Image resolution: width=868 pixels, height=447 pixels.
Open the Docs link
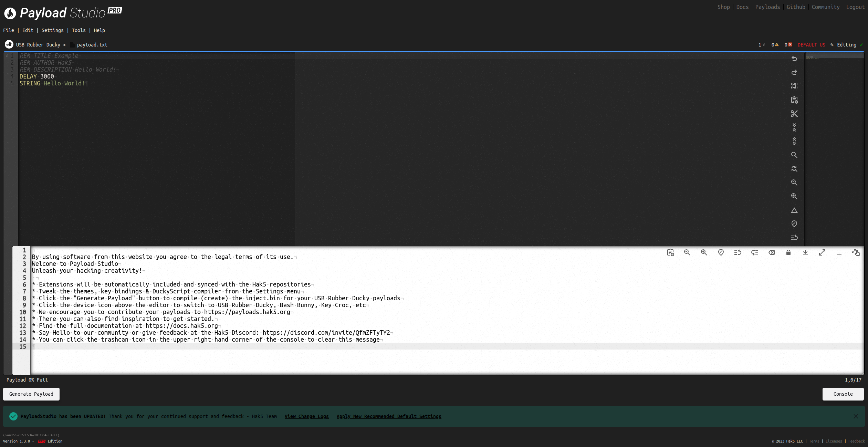tap(742, 7)
